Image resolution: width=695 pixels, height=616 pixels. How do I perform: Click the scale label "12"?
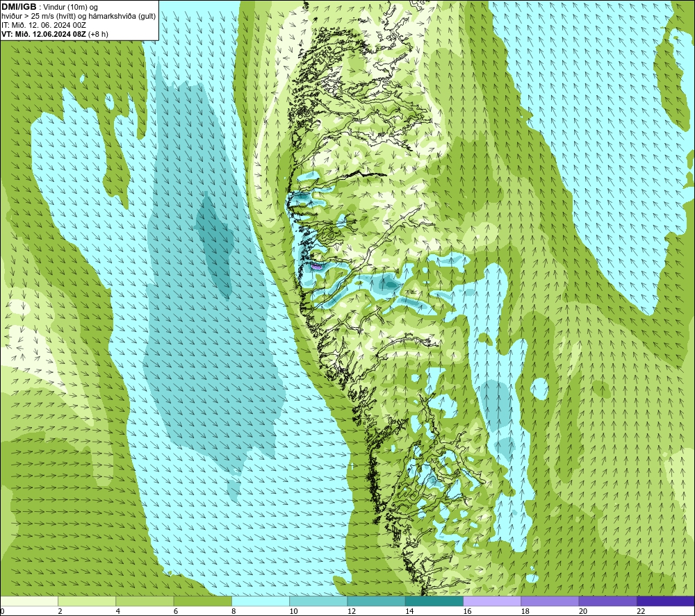pyautogui.click(x=352, y=611)
